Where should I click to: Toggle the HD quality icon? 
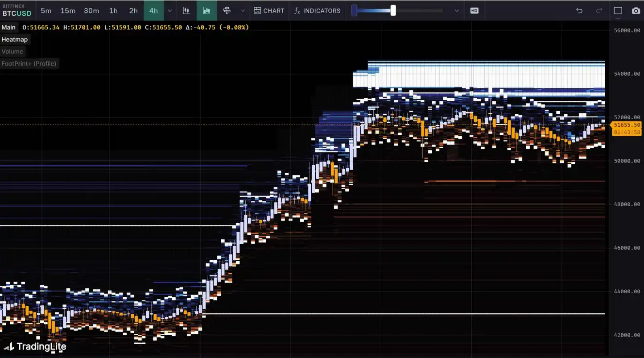pos(474,11)
